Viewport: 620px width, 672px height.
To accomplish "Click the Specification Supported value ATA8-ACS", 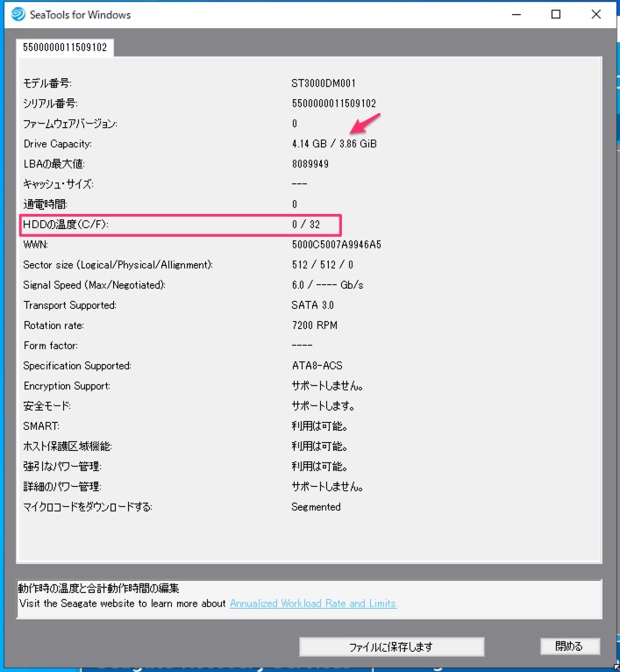I will [315, 366].
